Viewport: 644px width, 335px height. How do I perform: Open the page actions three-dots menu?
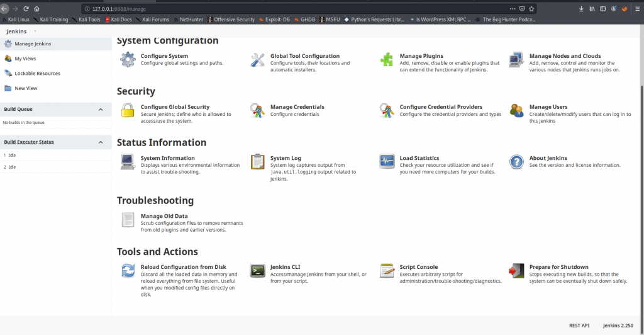point(512,9)
